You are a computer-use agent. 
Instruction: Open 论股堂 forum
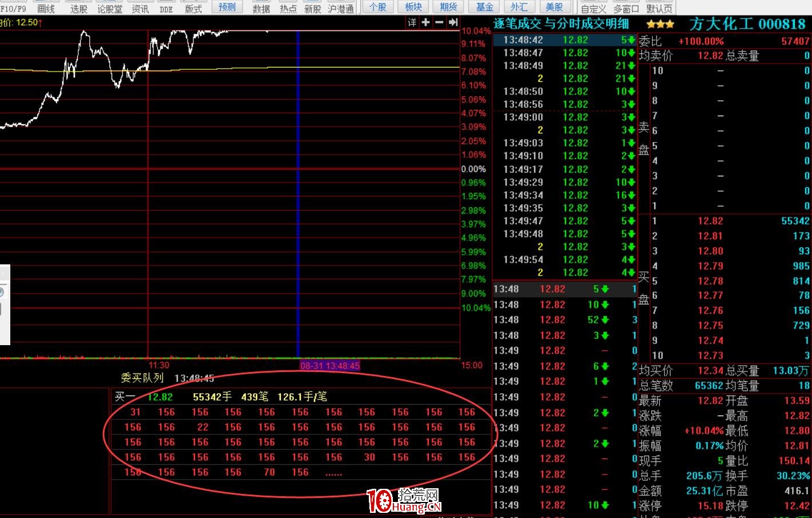[110, 9]
